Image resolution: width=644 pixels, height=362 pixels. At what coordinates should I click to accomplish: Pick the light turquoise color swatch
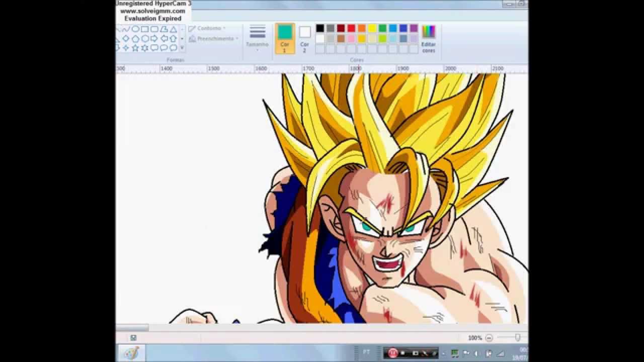coord(393,39)
